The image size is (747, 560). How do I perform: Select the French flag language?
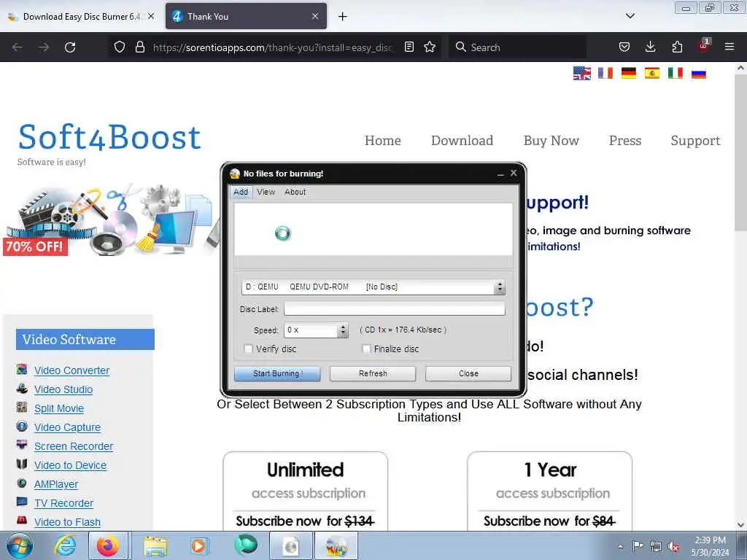tap(605, 74)
